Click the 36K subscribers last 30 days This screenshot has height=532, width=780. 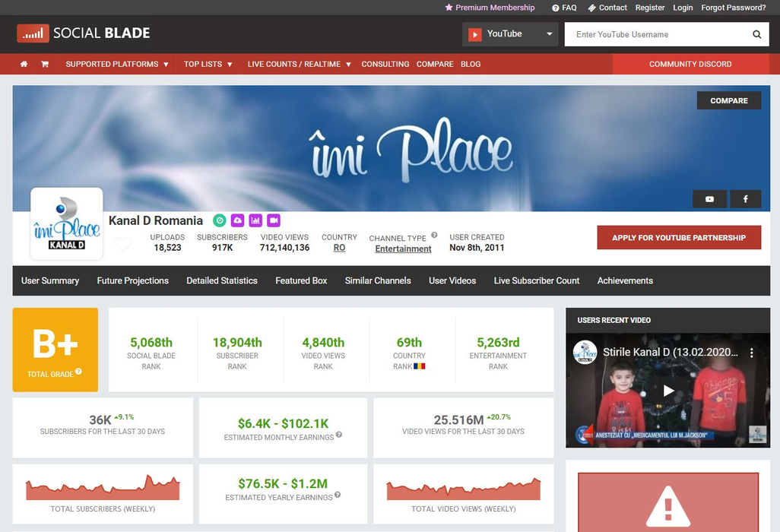(x=100, y=420)
